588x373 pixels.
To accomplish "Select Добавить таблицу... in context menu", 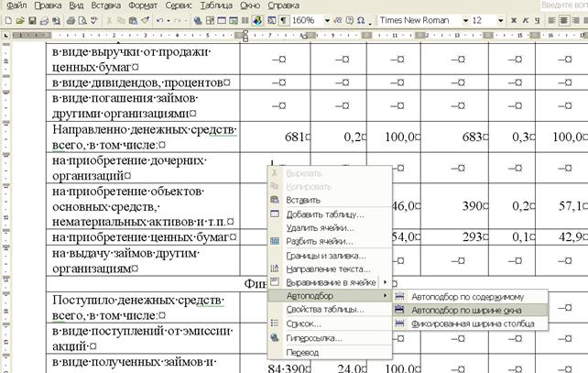I will 330,214.
